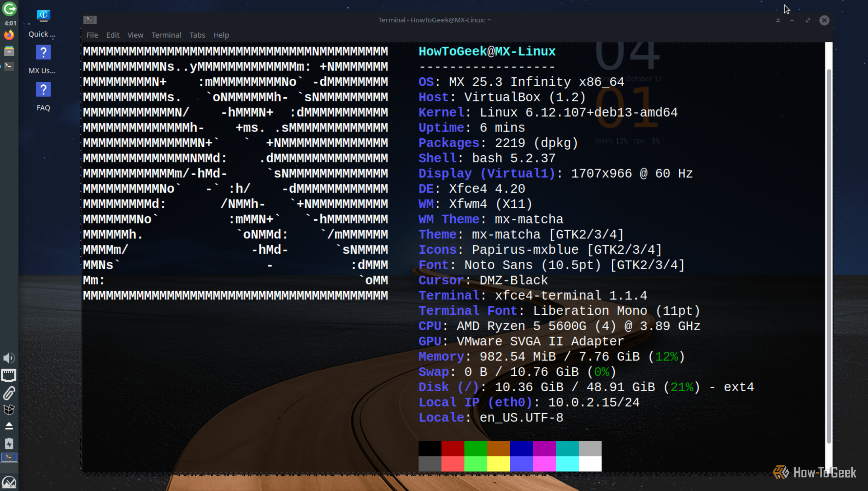The width and height of the screenshot is (868, 491).
Task: Click the terminal launcher in the side panel
Action: click(x=9, y=66)
